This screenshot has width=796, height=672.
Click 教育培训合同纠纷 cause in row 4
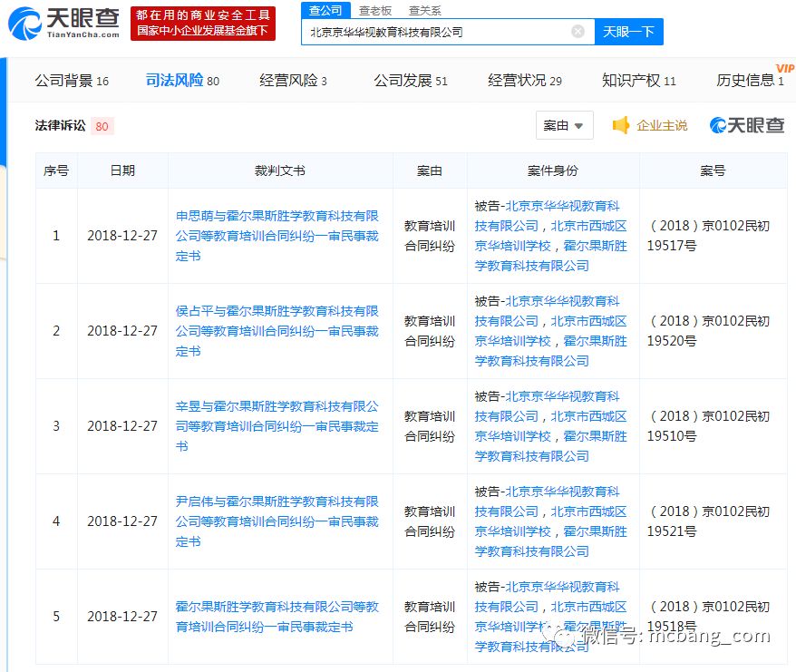430,521
